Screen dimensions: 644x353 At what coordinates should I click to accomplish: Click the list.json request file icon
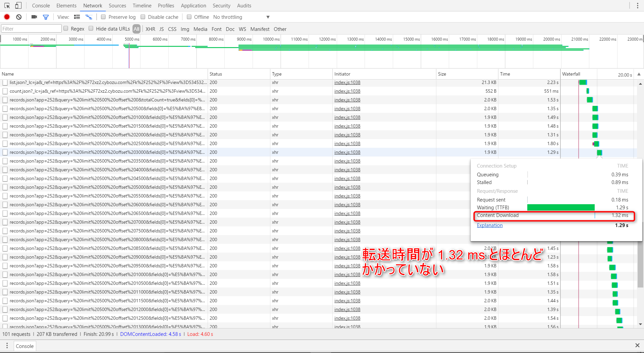click(x=5, y=83)
